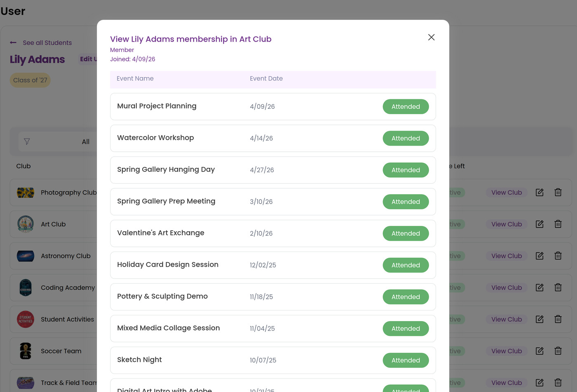This screenshot has height=392, width=577.
Task: Toggle Attended for Valentine's Art Exchange
Action: [x=406, y=233]
